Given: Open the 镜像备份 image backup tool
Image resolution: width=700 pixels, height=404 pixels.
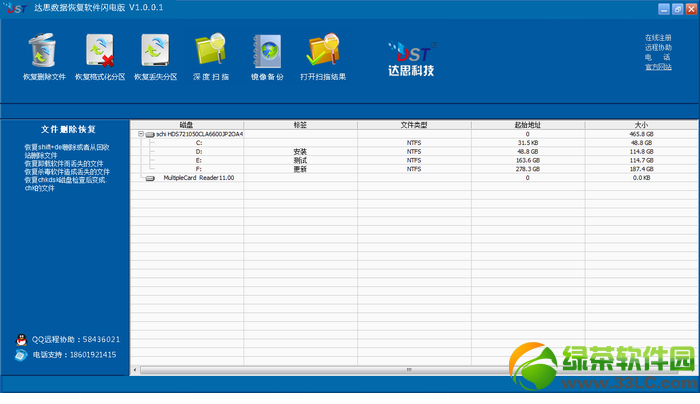Looking at the screenshot, I should [x=267, y=51].
